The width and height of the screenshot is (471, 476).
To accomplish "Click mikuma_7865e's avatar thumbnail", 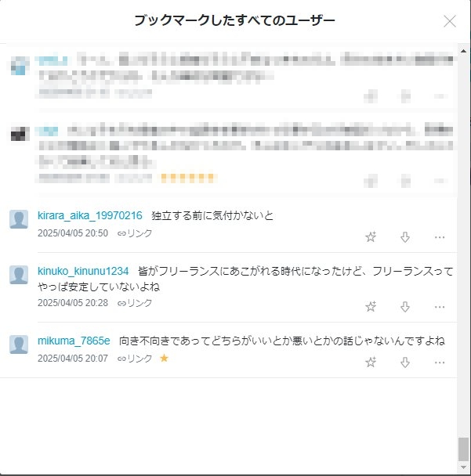I will pos(19,344).
